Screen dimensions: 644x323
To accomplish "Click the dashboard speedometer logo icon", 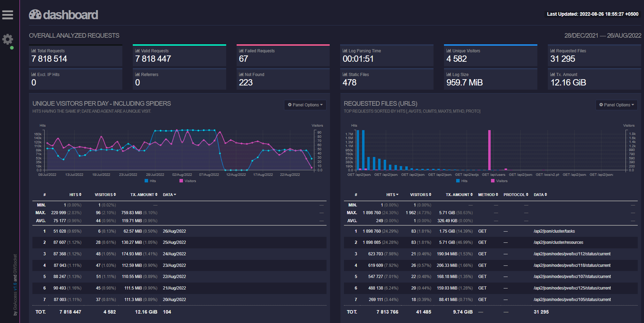I will coord(35,14).
